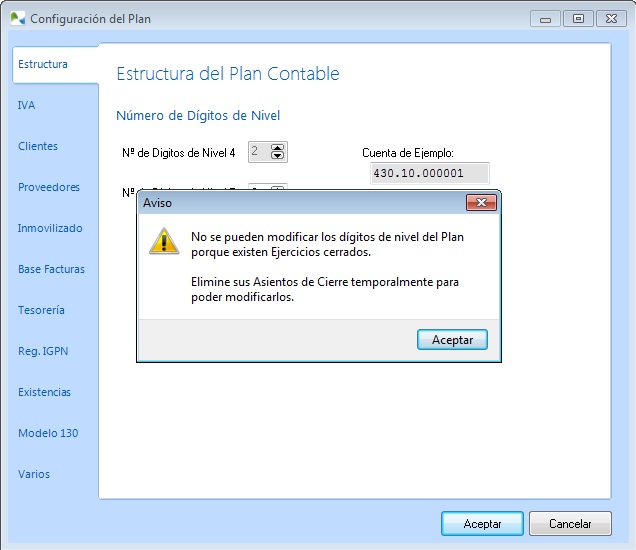The width and height of the screenshot is (636, 550).
Task: Go to the Inmovilizado tab
Action: (x=50, y=228)
